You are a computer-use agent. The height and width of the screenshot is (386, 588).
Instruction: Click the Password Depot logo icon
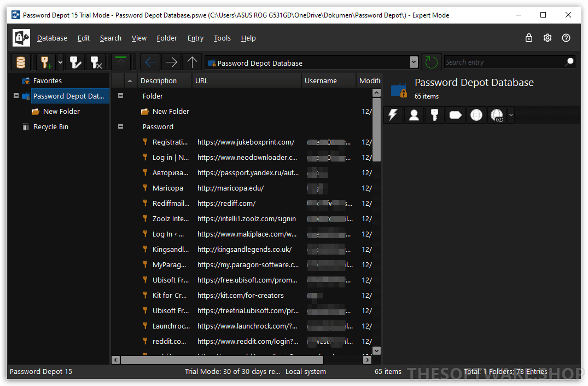(x=21, y=38)
